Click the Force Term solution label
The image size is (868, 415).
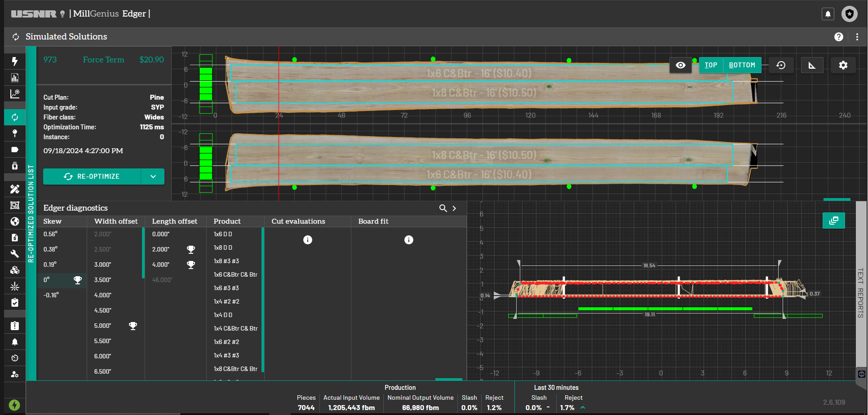(103, 60)
